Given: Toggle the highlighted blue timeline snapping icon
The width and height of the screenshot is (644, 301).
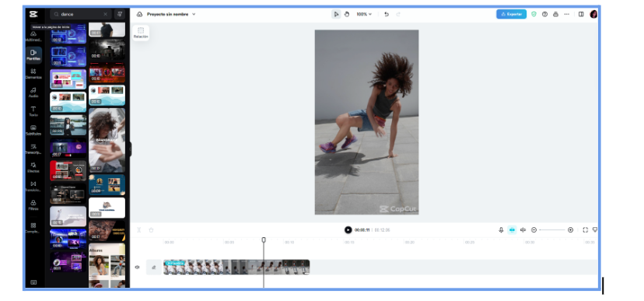Looking at the screenshot, I should pyautogui.click(x=512, y=230).
